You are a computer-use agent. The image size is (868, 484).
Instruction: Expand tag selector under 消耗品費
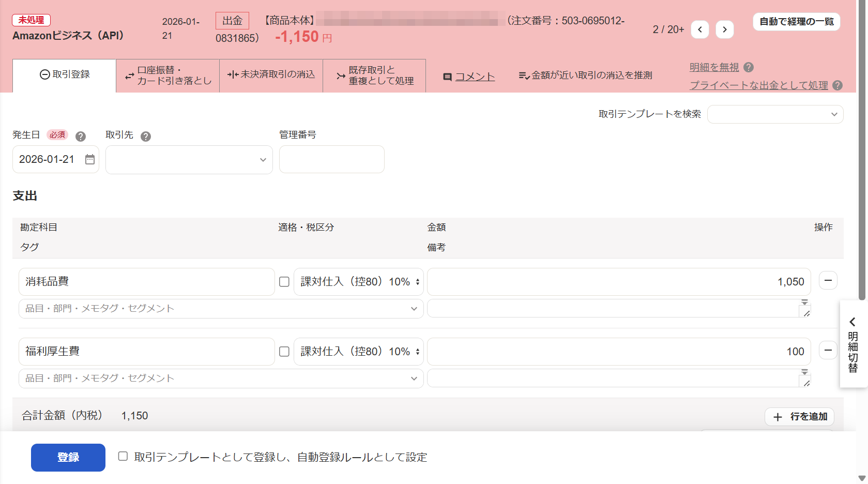(221, 309)
